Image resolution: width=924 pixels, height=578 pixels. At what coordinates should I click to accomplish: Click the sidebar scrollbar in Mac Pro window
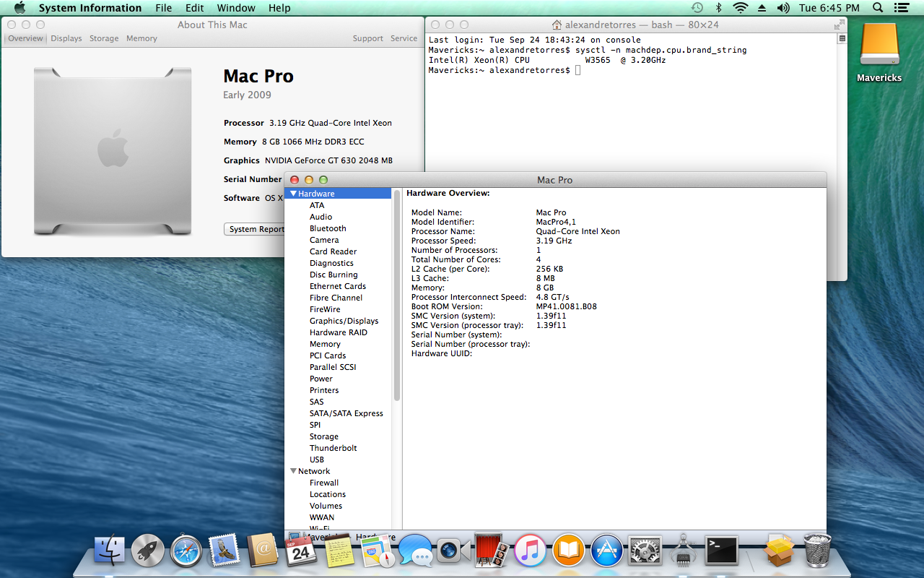click(x=397, y=295)
